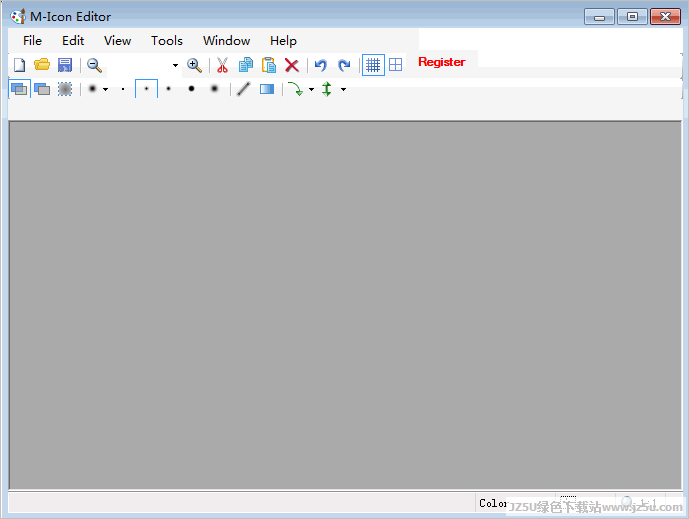Select the large soft-edged brush size
The width and height of the screenshot is (689, 519).
pos(214,89)
